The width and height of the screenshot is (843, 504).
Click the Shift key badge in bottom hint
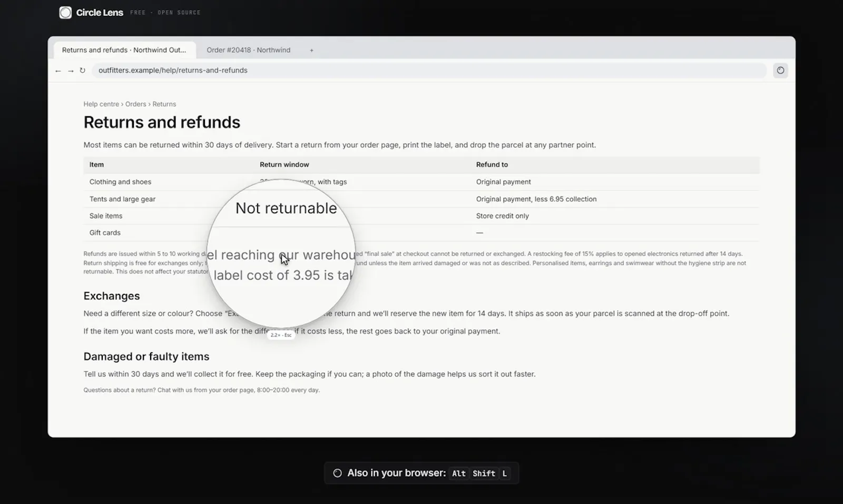(x=484, y=473)
